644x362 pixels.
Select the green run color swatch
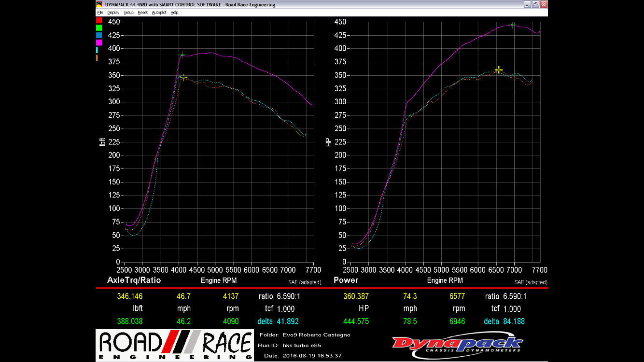99,28
